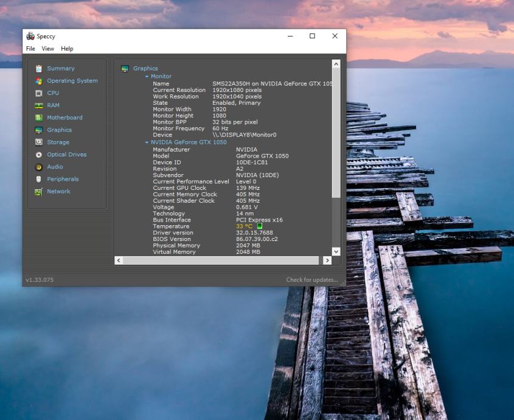Open Motherboard section via its icon
Screen dimensions: 514x420
39,117
